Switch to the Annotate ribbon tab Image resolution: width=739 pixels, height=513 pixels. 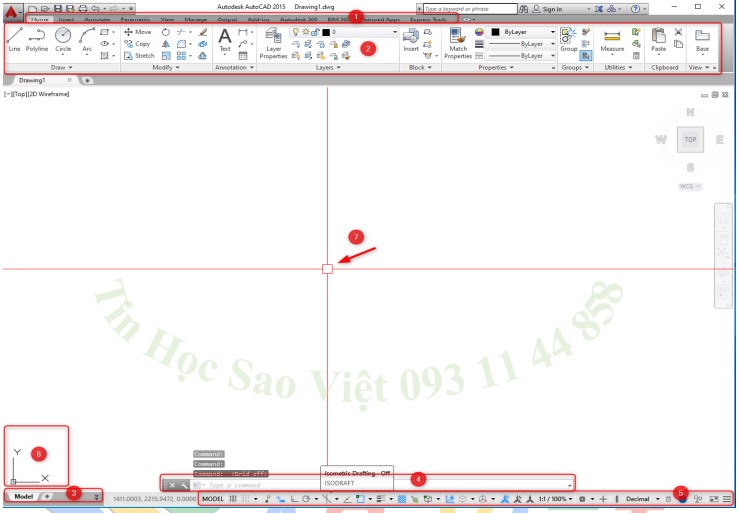coord(97,20)
